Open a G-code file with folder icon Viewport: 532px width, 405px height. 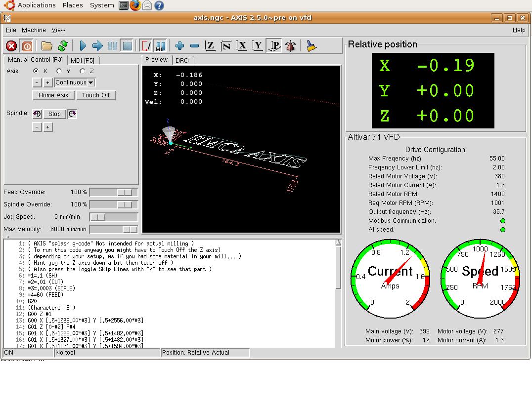click(x=47, y=46)
